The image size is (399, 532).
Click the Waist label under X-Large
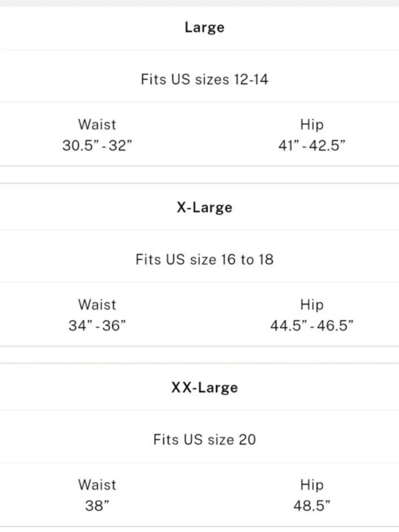tap(97, 305)
